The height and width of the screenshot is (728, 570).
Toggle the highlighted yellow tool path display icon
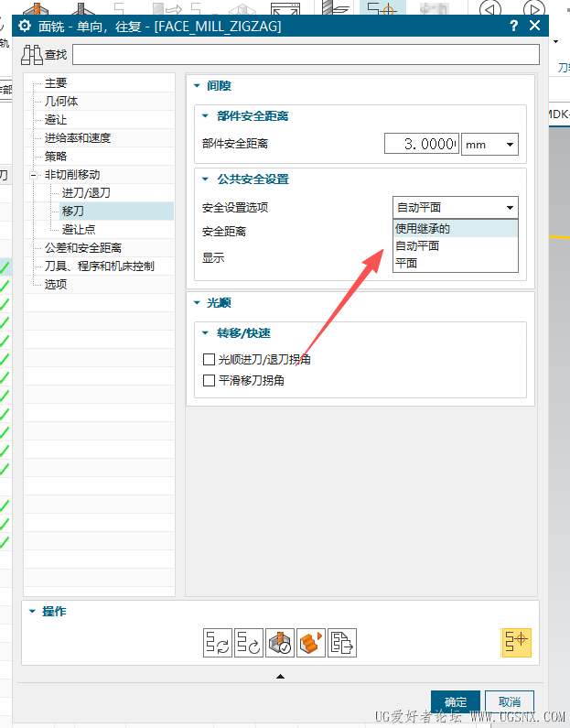(516, 643)
